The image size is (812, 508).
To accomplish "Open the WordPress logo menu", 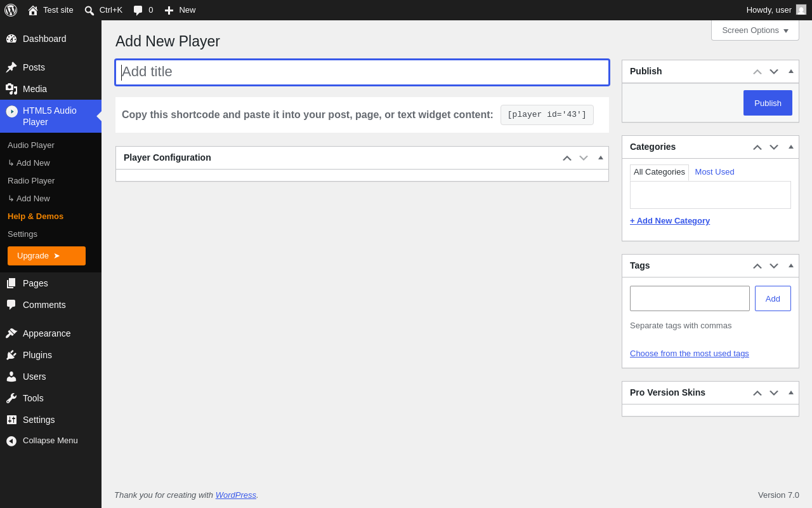I will [11, 10].
